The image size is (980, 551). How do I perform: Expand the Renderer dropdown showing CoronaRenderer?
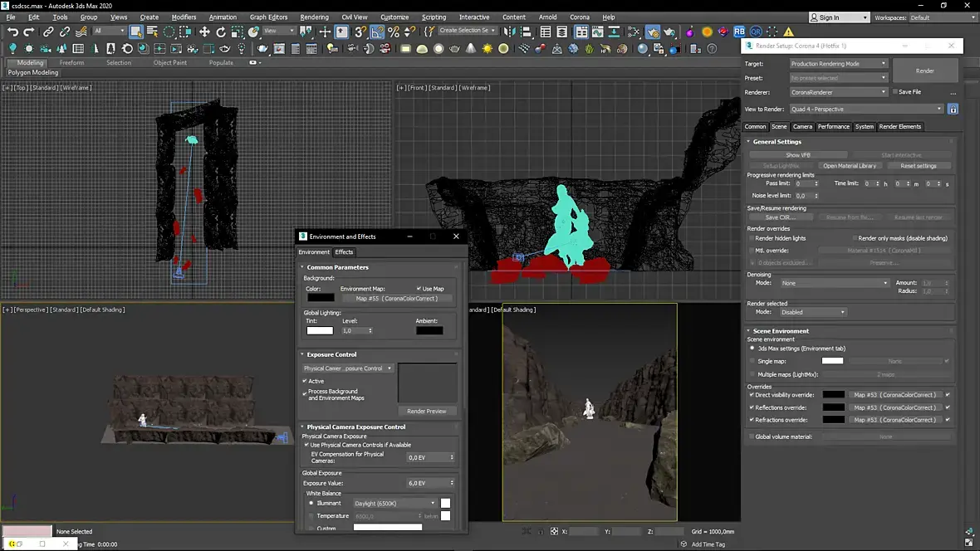tap(837, 92)
